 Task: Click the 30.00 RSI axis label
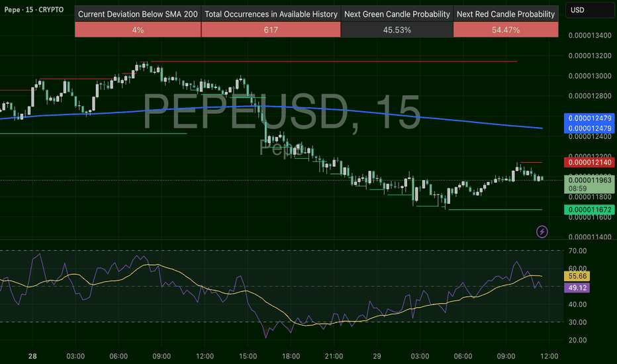[x=577, y=322]
